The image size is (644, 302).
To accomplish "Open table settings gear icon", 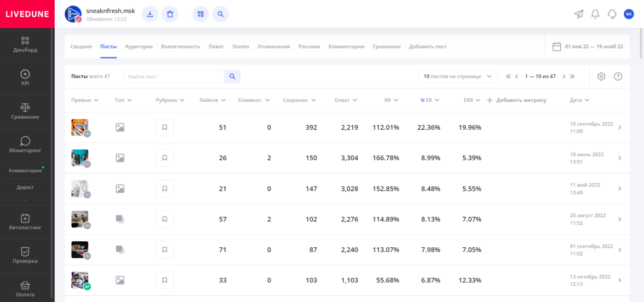I will 601,77.
